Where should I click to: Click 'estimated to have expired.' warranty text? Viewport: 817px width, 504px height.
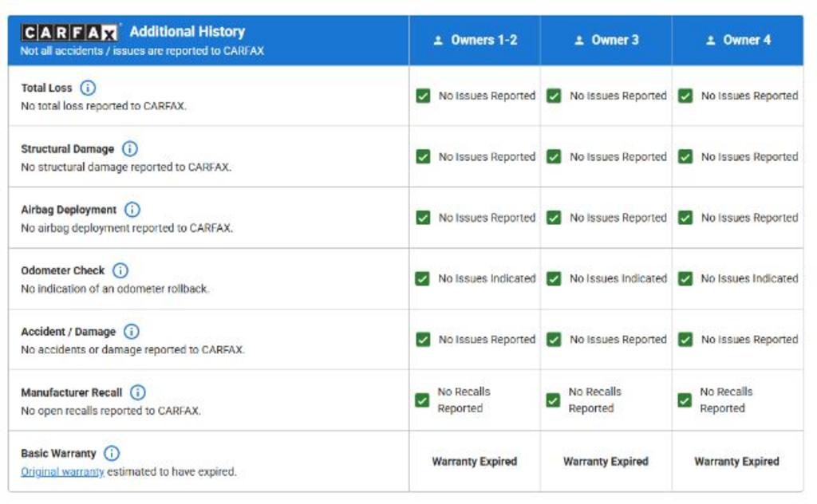pos(172,472)
